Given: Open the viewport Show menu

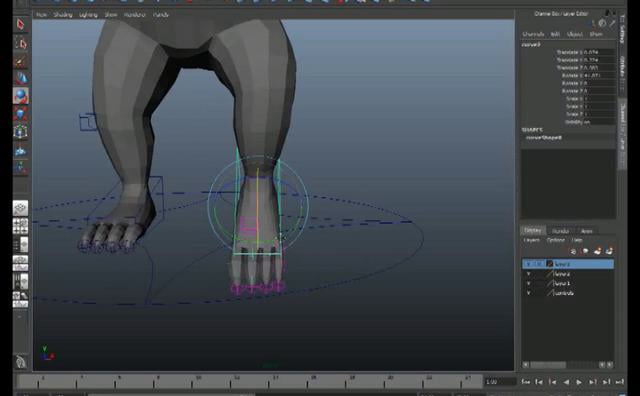Looking at the screenshot, I should (111, 15).
